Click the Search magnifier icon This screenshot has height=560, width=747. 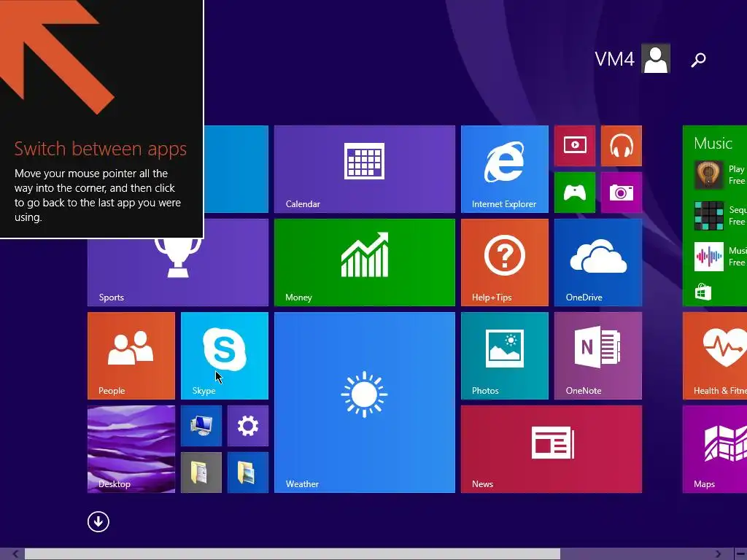(x=698, y=60)
